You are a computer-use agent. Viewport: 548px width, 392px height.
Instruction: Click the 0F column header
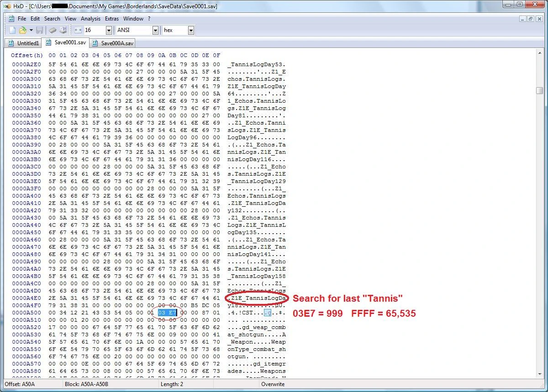coord(216,55)
